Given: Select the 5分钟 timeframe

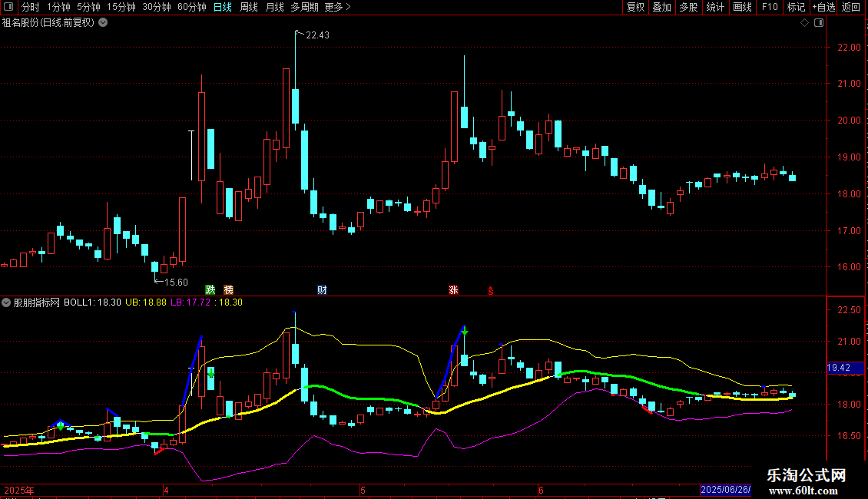Looking at the screenshot, I should (x=88, y=7).
